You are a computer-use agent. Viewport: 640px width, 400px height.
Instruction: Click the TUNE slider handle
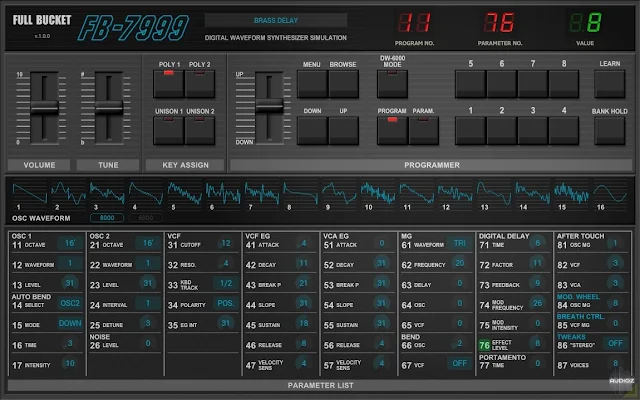(109, 108)
